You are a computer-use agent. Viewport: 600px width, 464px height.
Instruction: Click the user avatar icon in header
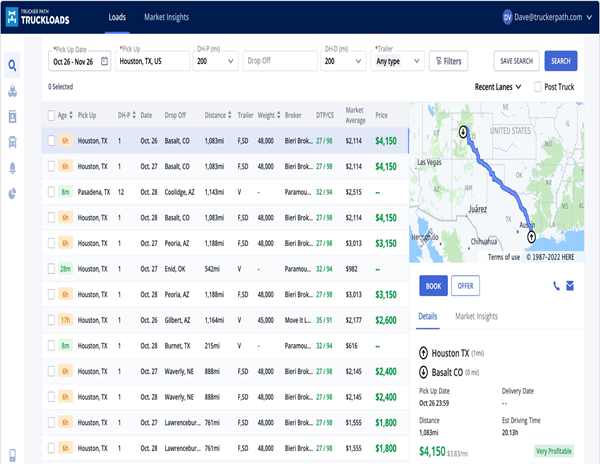(507, 17)
